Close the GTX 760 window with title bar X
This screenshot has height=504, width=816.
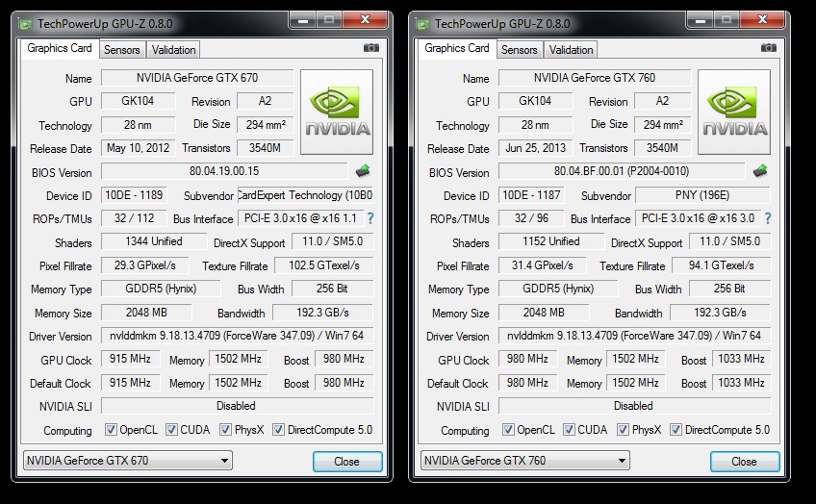762,20
